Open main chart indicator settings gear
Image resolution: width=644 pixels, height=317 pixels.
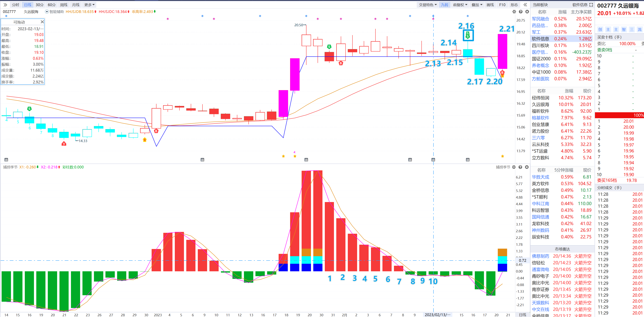514,12
